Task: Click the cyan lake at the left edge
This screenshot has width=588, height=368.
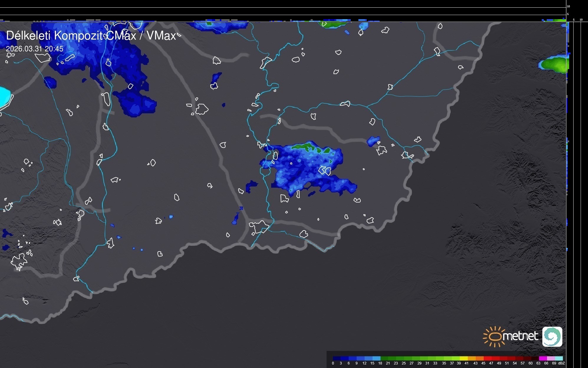Action: tap(4, 97)
